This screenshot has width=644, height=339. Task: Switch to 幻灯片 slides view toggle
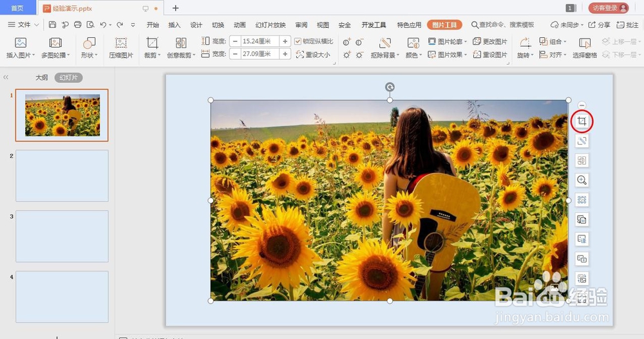pos(69,77)
